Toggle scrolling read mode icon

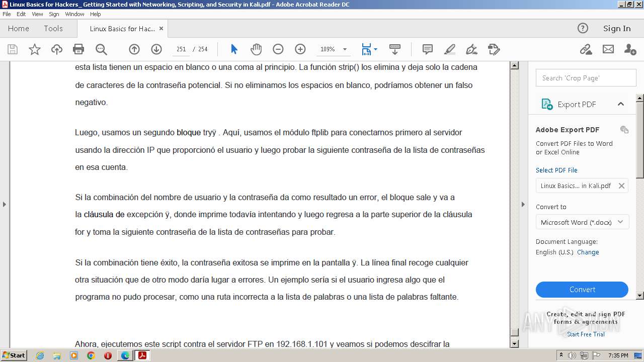point(395,49)
